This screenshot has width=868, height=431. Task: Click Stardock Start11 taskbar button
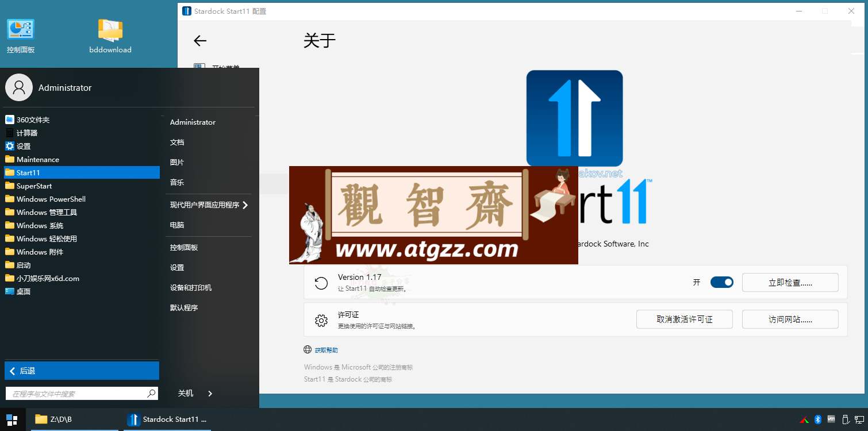coord(167,420)
